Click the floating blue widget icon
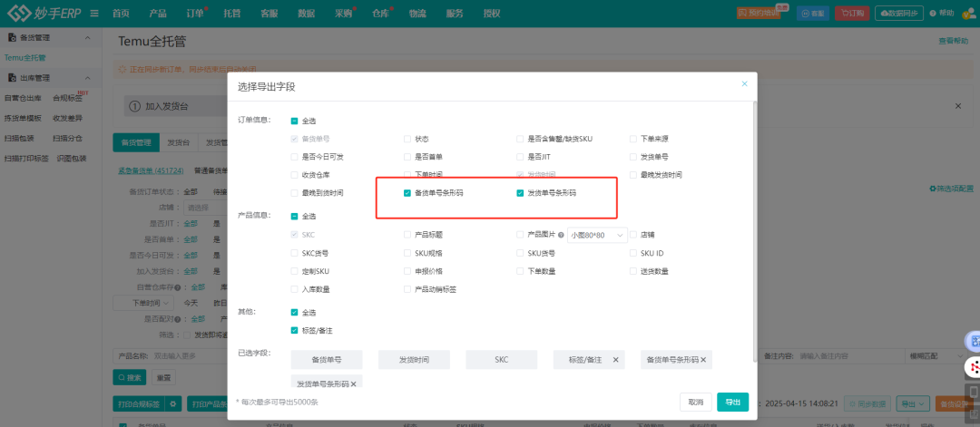Image resolution: width=980 pixels, height=427 pixels. [973, 341]
